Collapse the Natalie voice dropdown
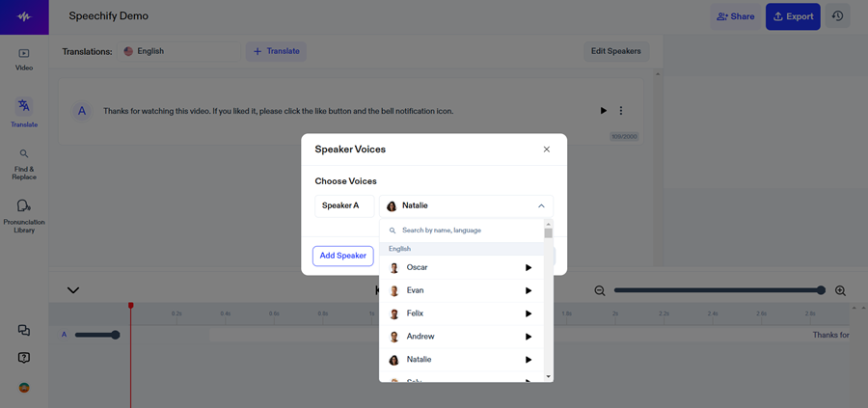 point(541,205)
